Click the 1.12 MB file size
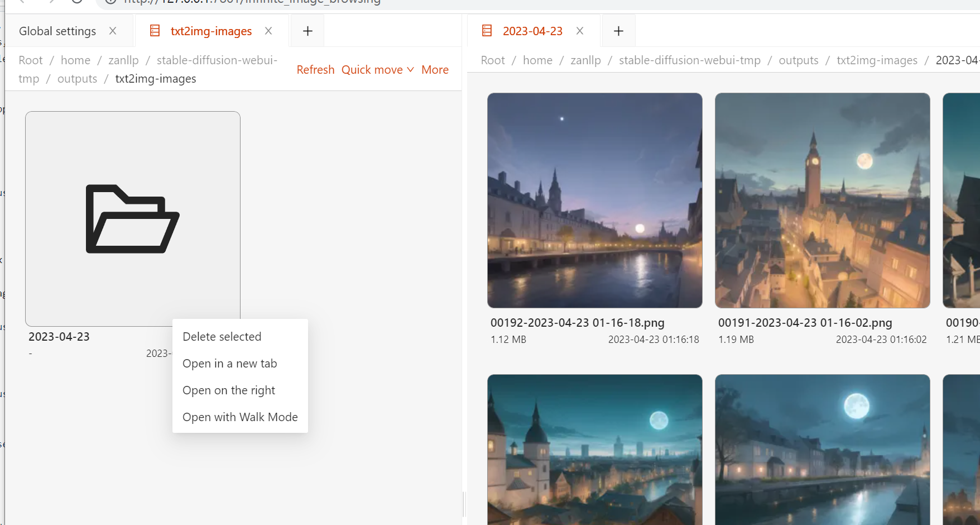This screenshot has height=525, width=980. (x=508, y=340)
